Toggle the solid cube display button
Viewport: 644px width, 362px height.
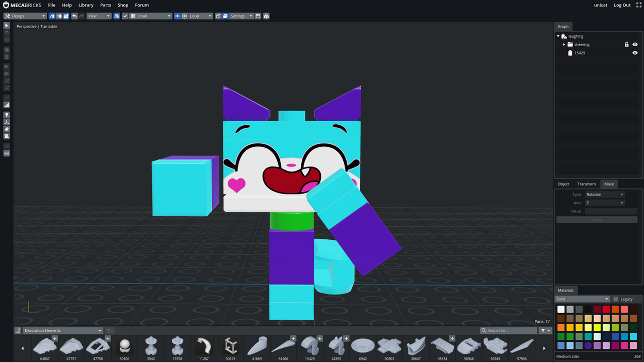(x=225, y=16)
